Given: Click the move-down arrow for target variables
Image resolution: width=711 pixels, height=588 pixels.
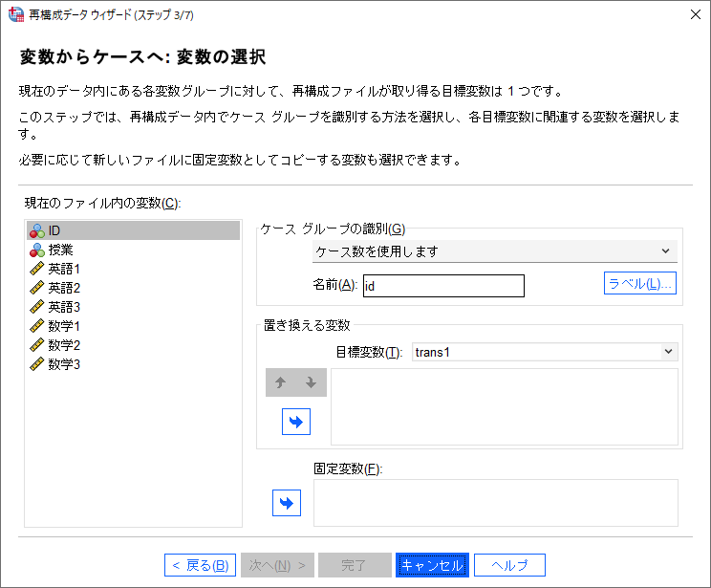Looking at the screenshot, I should tap(311, 383).
